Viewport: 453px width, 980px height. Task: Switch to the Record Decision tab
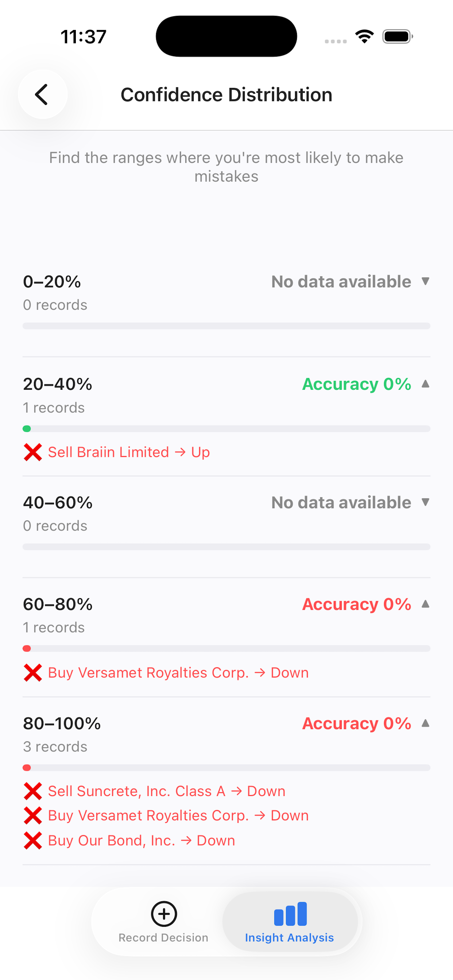click(163, 921)
